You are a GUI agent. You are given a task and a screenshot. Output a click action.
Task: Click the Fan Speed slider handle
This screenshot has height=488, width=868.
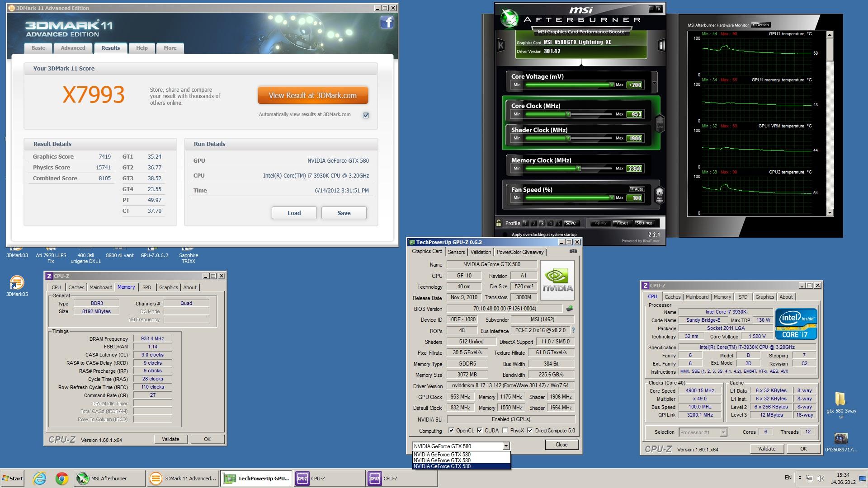click(612, 198)
